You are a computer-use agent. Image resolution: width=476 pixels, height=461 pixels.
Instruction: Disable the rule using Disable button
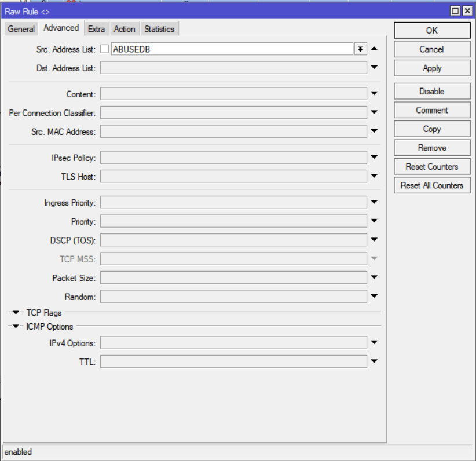click(432, 92)
